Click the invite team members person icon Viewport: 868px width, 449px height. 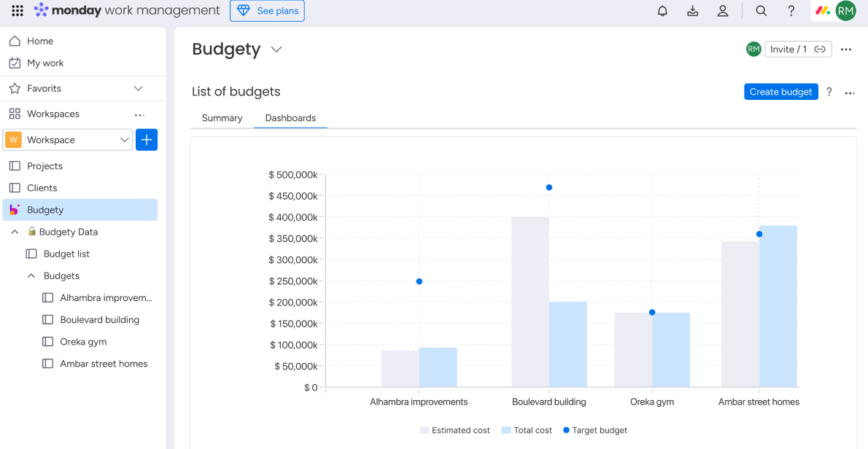(x=723, y=10)
